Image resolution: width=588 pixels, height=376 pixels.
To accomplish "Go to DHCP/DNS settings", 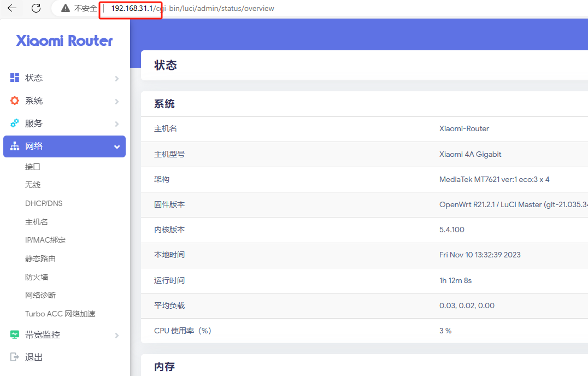I will (x=44, y=203).
